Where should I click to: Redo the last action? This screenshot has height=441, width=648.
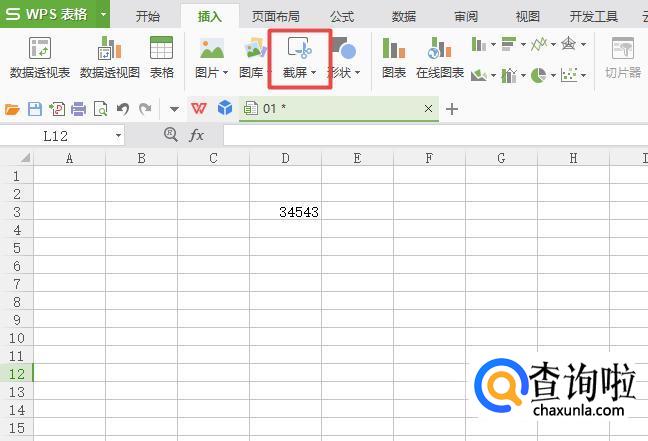(145, 109)
